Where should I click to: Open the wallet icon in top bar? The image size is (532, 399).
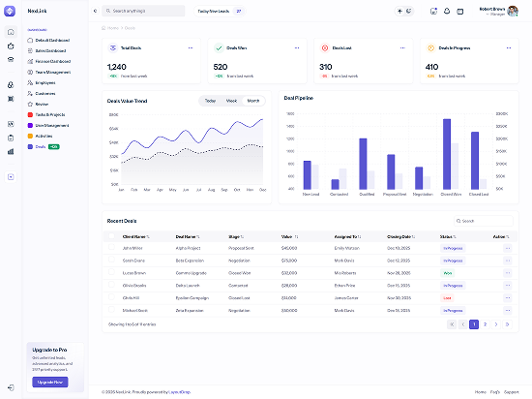pyautogui.click(x=459, y=12)
